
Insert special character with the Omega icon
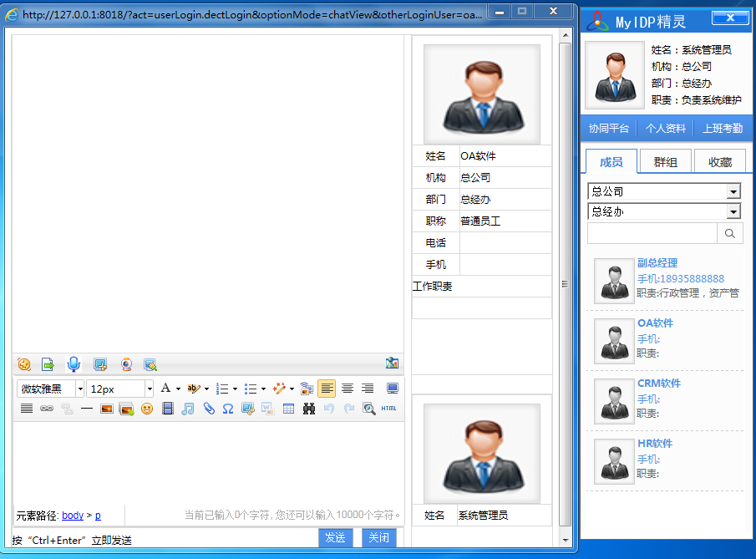click(227, 409)
